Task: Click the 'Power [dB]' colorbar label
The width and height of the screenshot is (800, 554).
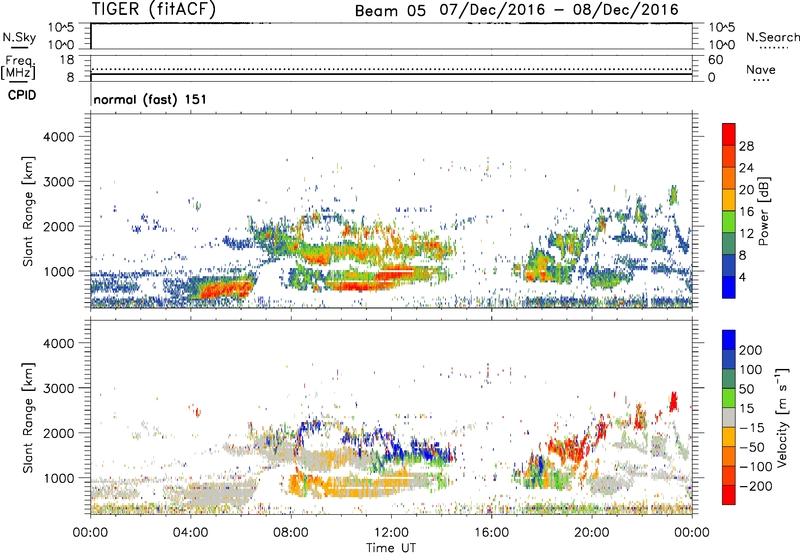Action: pyautogui.click(x=763, y=211)
